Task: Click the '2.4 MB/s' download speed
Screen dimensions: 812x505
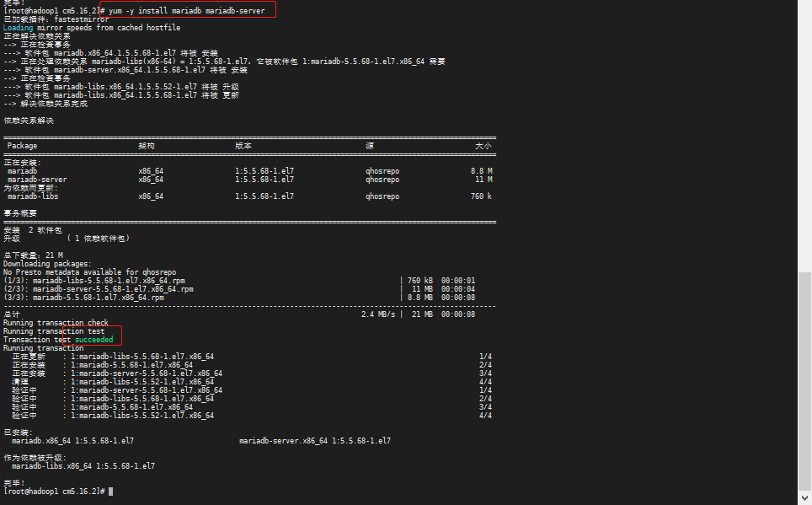Action: [x=378, y=314]
